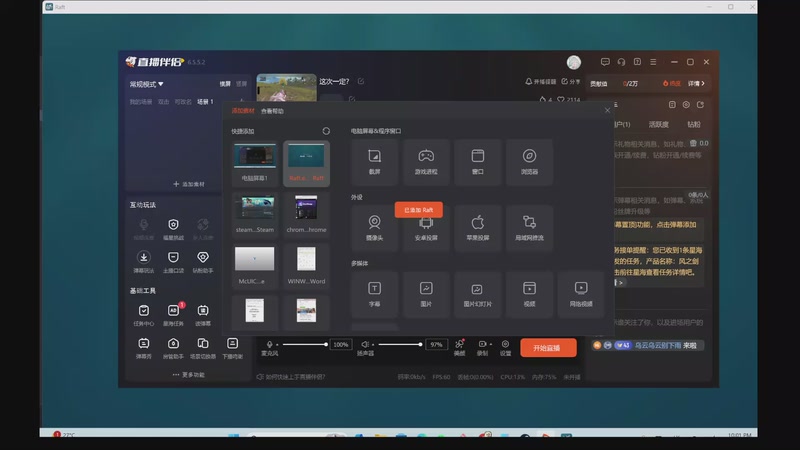Open 星海任务 with red badge

(173, 315)
